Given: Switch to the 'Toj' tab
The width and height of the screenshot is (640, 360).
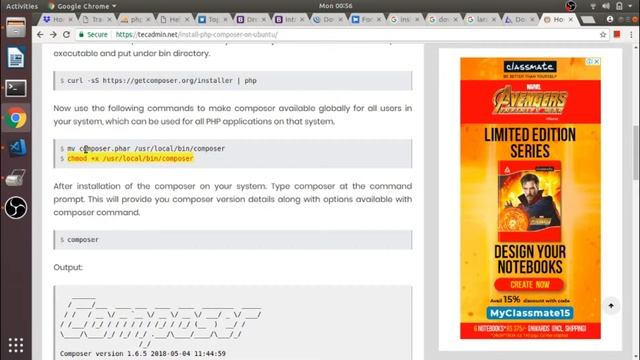Looking at the screenshot, I should [212, 20].
